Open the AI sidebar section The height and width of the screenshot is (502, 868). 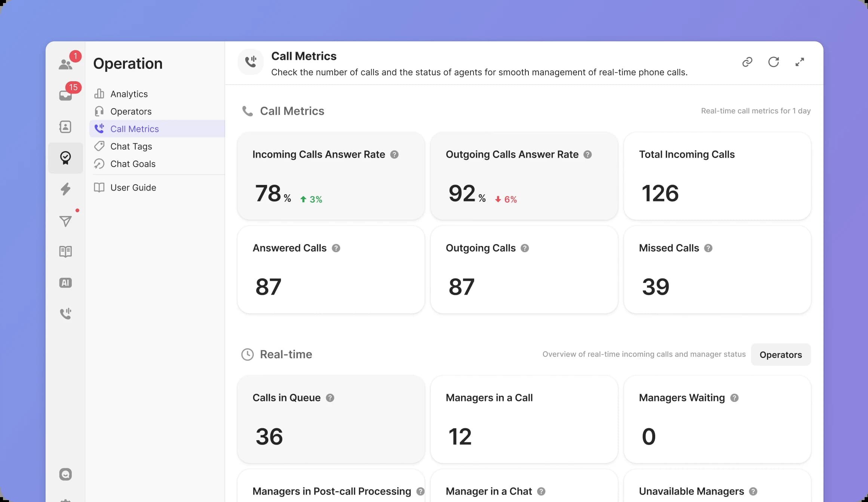coord(65,283)
